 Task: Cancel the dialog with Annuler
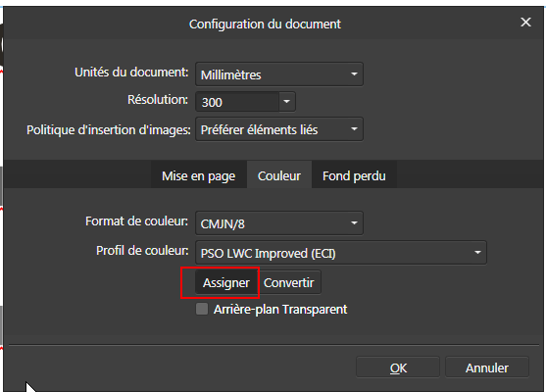coord(487,367)
